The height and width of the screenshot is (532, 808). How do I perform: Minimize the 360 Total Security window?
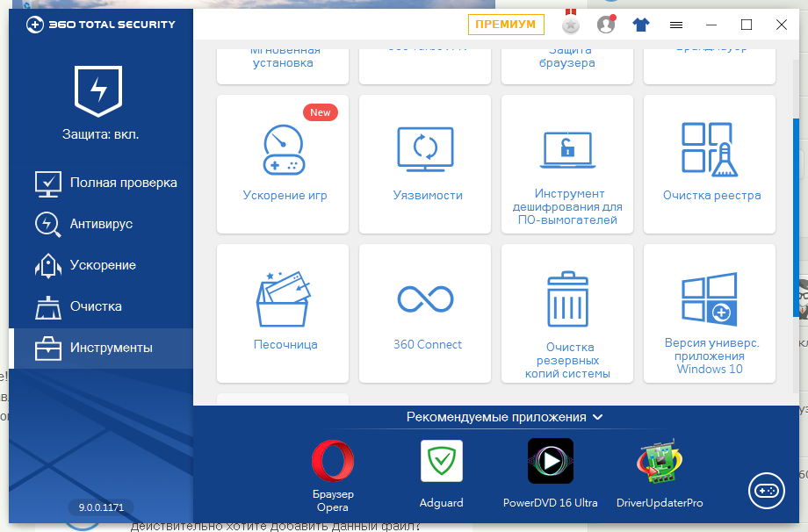(711, 25)
